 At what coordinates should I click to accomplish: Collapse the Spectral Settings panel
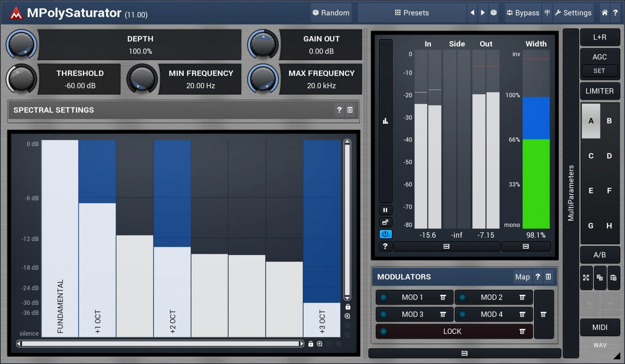350,110
